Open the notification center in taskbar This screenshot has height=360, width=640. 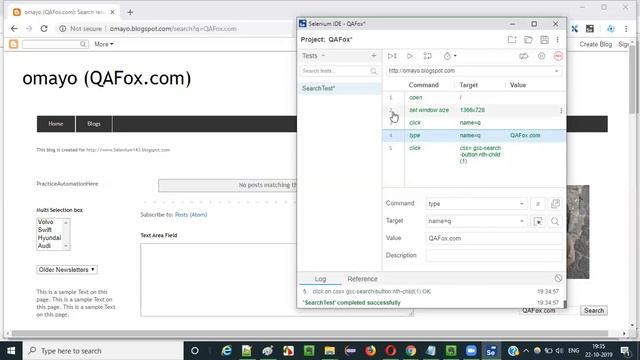click(626, 351)
